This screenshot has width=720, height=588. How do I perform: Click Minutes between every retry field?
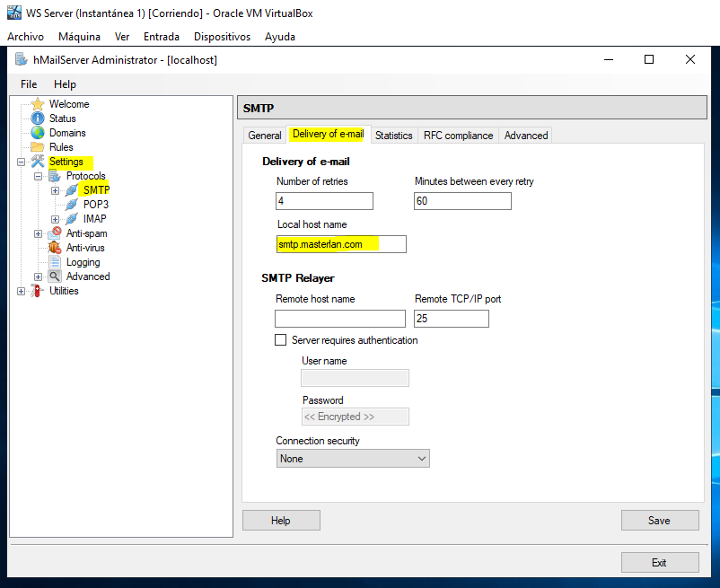[462, 201]
